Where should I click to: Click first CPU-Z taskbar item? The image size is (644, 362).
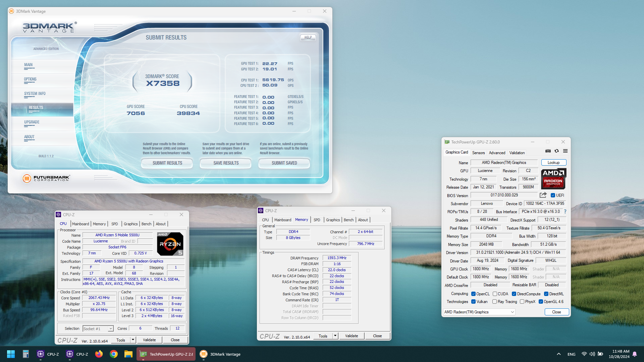48,354
